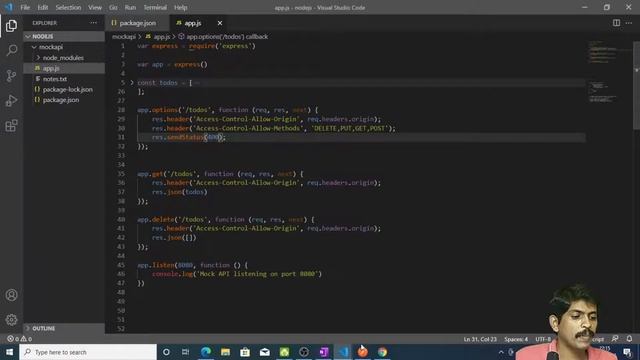Click UTF-8 encoding in status bar

(x=543, y=339)
